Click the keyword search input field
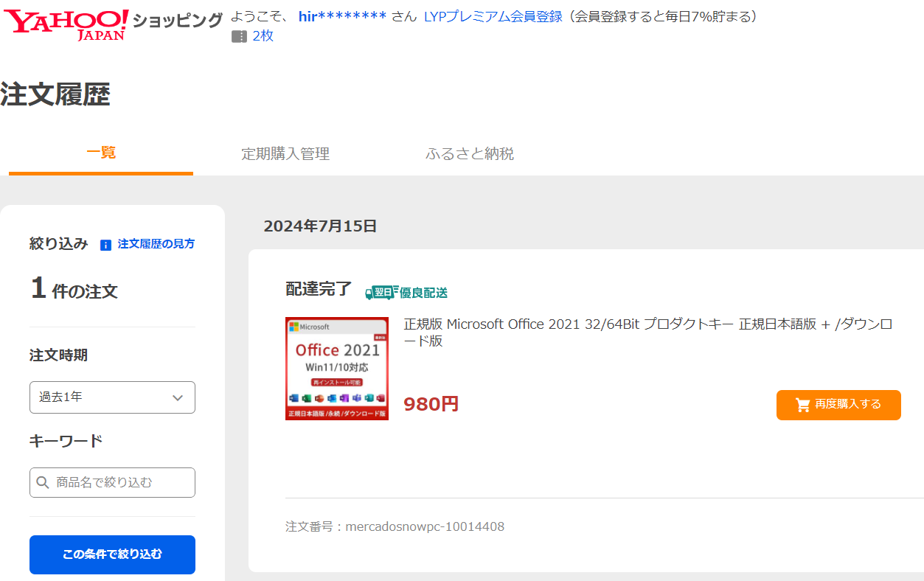This screenshot has width=924, height=581. tap(112, 482)
